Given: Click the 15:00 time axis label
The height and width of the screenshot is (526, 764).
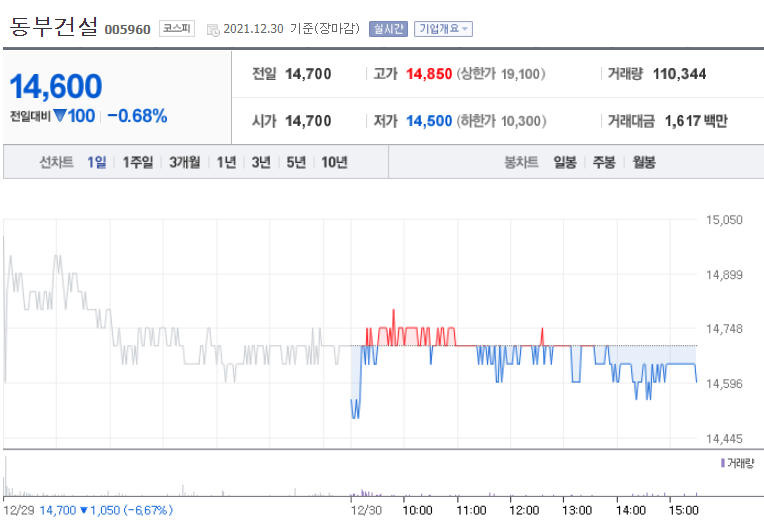Looking at the screenshot, I should click(x=683, y=510).
